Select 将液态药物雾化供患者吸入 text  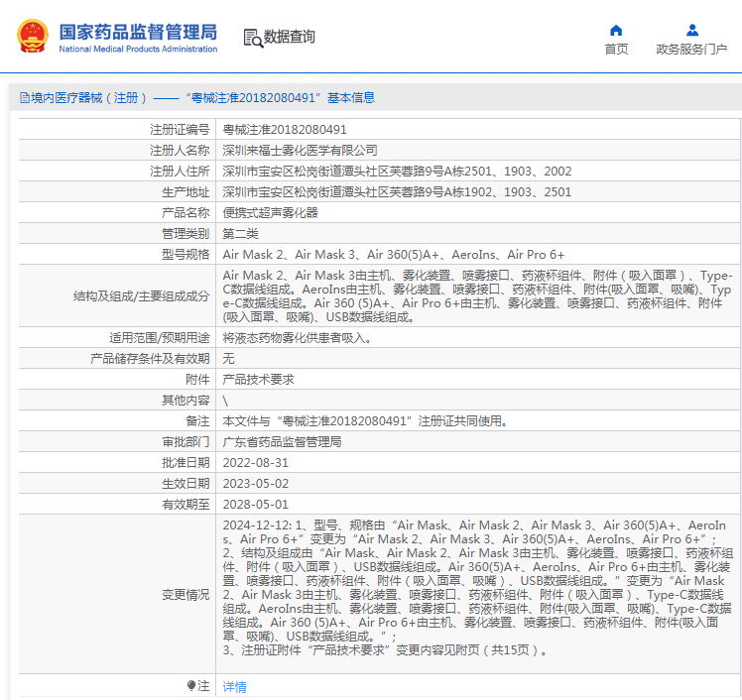(x=297, y=338)
